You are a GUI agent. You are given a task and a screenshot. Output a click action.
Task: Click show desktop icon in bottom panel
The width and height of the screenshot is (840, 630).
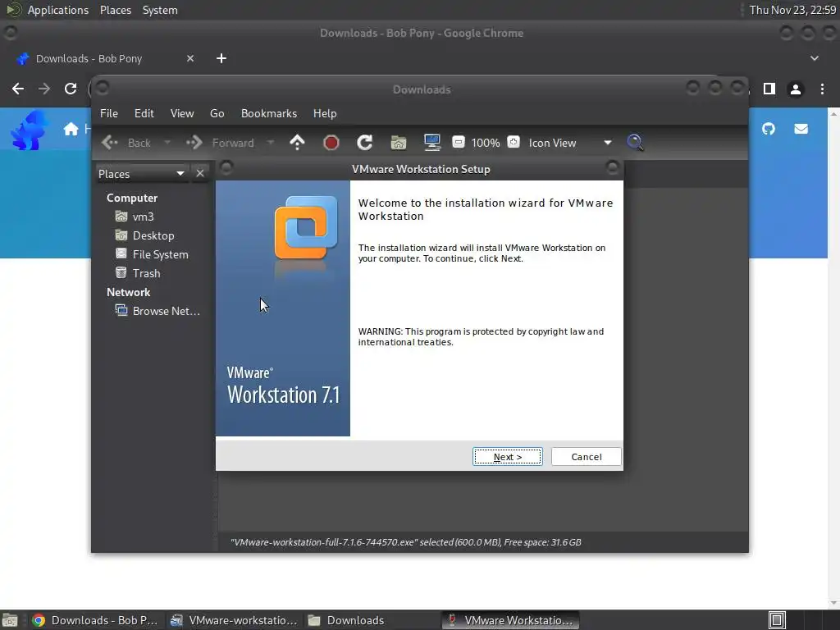point(10,620)
